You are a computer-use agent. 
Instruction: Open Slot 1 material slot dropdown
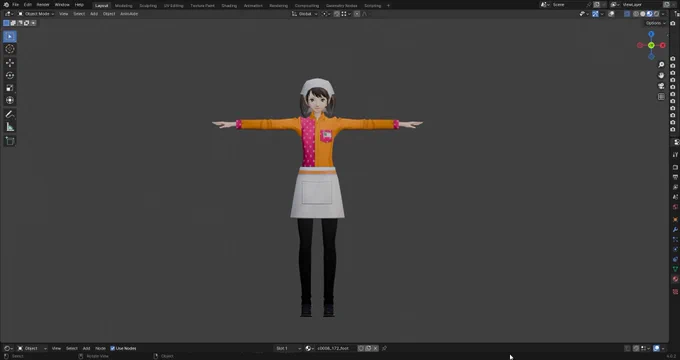click(288, 348)
